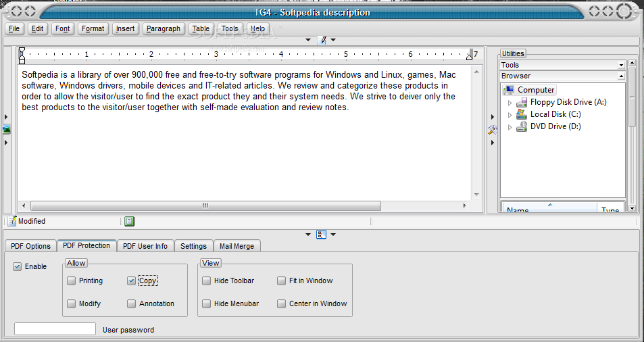Open the Format menu
The image size is (644, 342).
tap(93, 29)
